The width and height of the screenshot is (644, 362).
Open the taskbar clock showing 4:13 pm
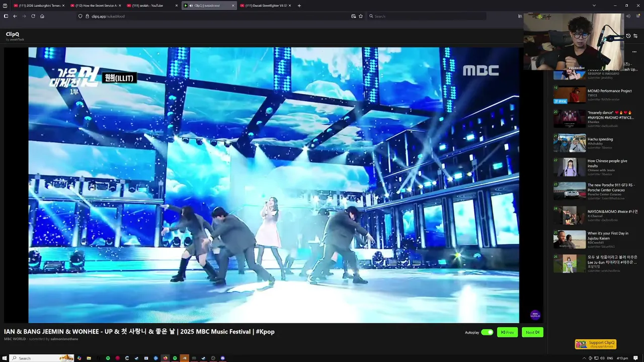click(622, 358)
